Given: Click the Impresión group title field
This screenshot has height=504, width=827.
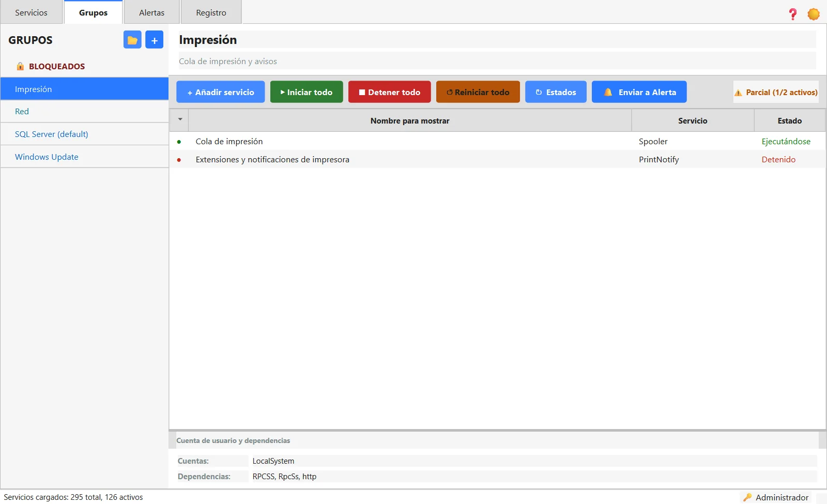Looking at the screenshot, I should [497, 40].
